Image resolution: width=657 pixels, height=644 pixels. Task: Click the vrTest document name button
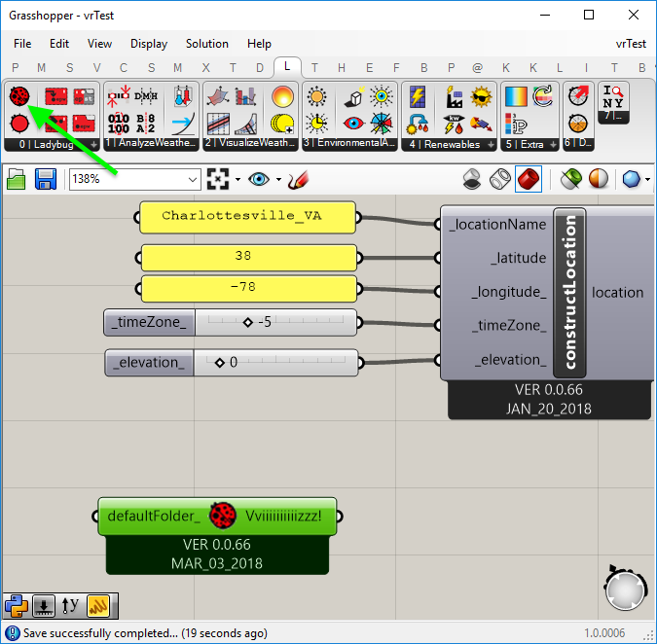(631, 44)
